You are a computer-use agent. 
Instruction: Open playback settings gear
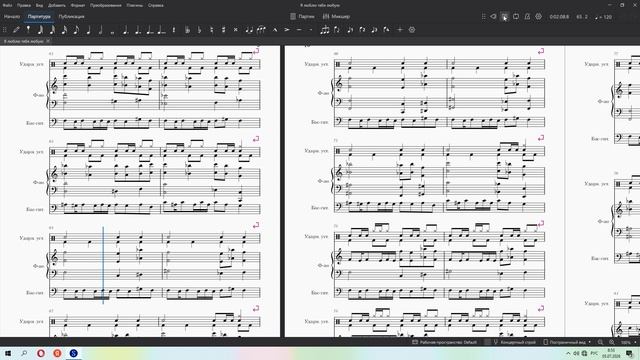click(x=539, y=17)
